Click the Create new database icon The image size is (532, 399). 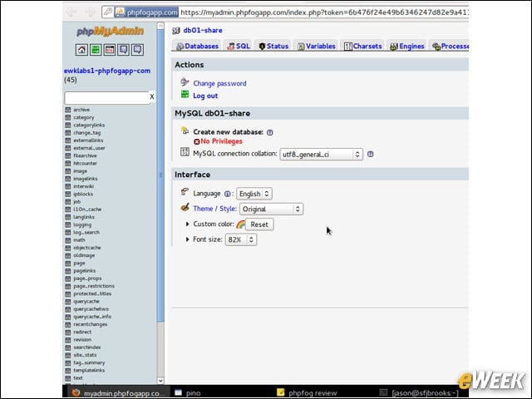[x=185, y=131]
